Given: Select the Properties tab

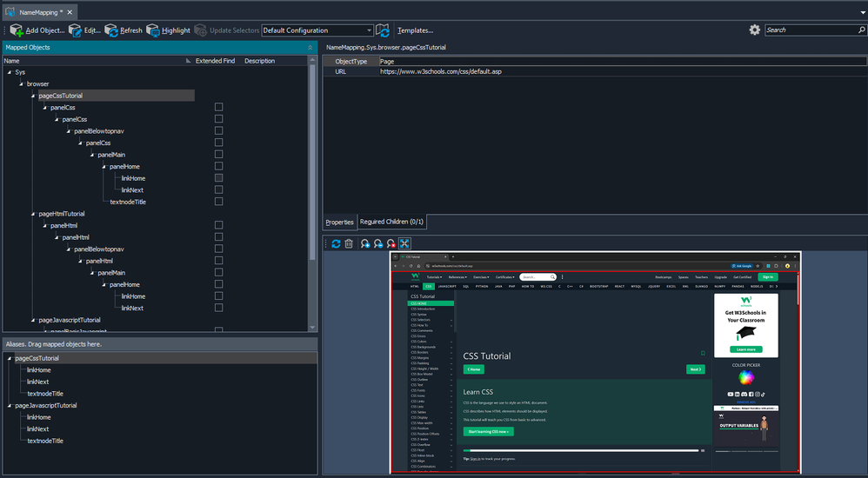Looking at the screenshot, I should (340, 222).
